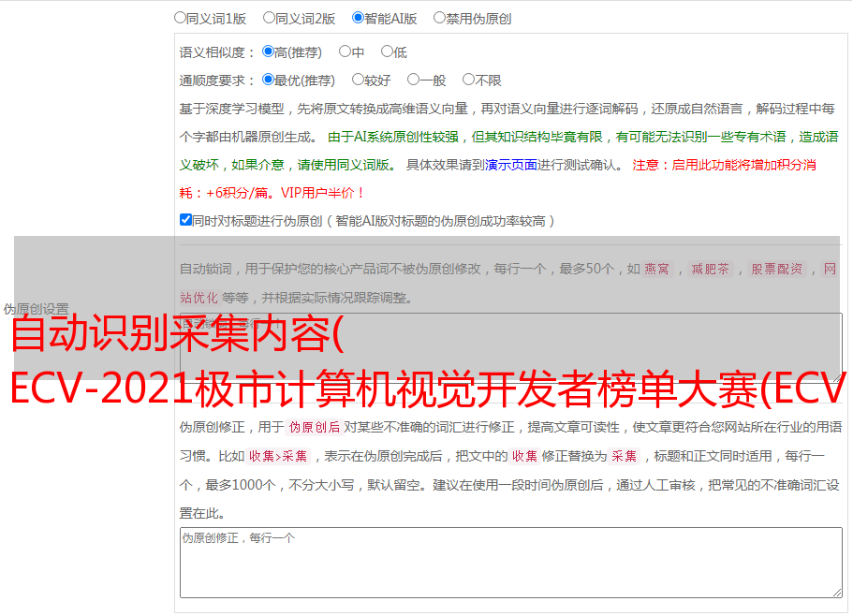
Task: Set 通顺度要求 to 较好
Action: coord(358,80)
